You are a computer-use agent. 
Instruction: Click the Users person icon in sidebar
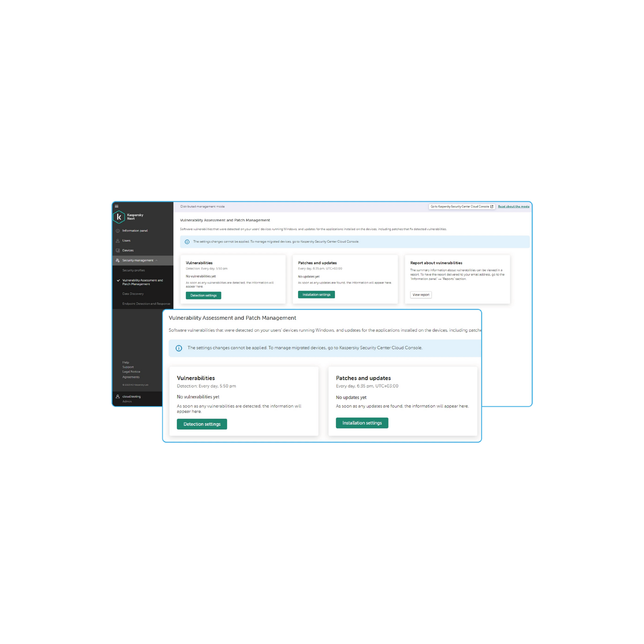point(118,241)
